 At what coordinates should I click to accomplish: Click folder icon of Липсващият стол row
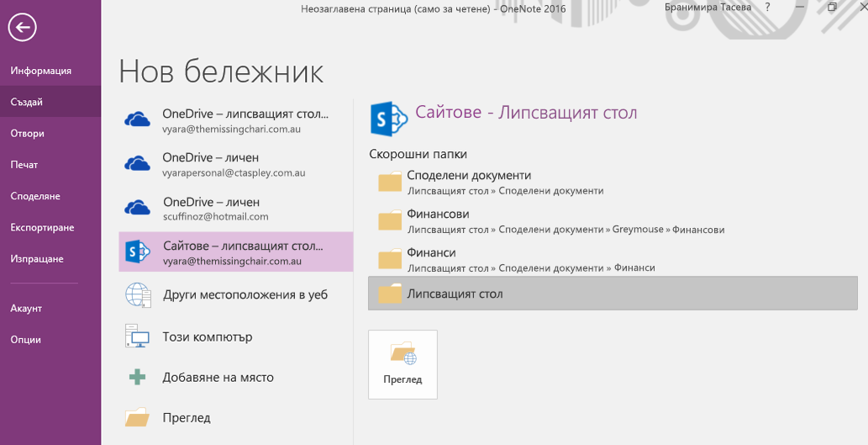tap(390, 294)
